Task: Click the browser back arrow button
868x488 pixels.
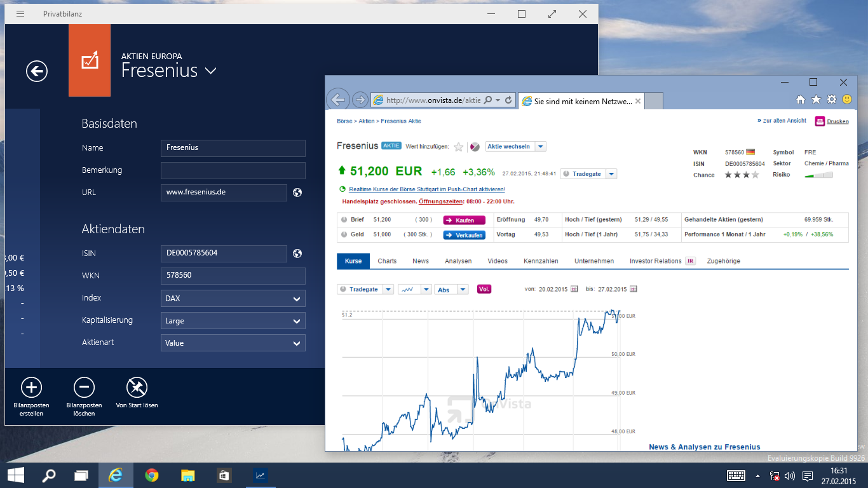Action: [338, 100]
